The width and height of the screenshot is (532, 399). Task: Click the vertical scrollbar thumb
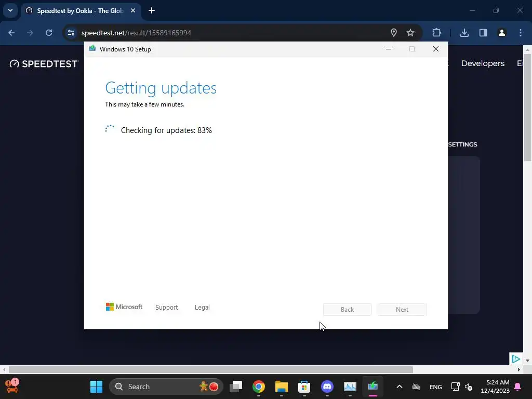click(527, 108)
